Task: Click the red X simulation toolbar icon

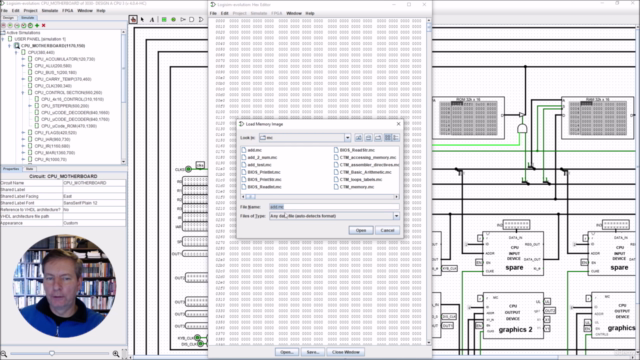Action: pyautogui.click(x=44, y=25)
